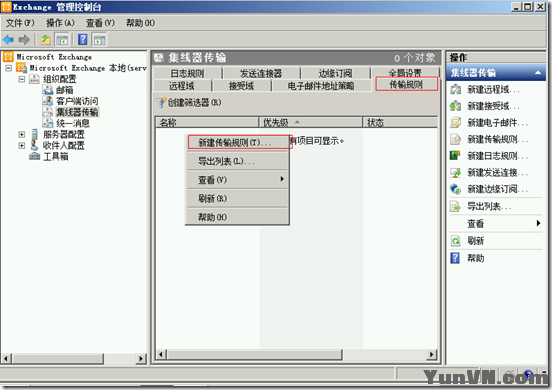The image size is (552, 390).
Task: Switch to the 日志规则 tab
Action: click(x=188, y=73)
